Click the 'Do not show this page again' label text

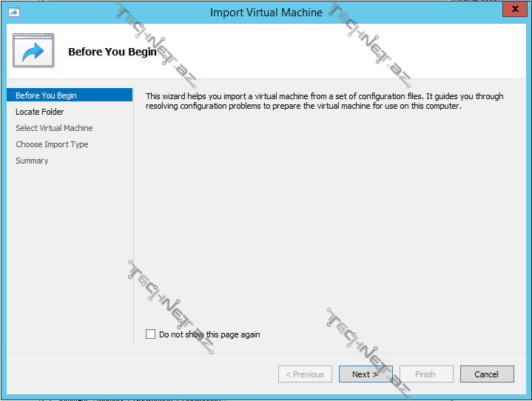click(x=209, y=334)
